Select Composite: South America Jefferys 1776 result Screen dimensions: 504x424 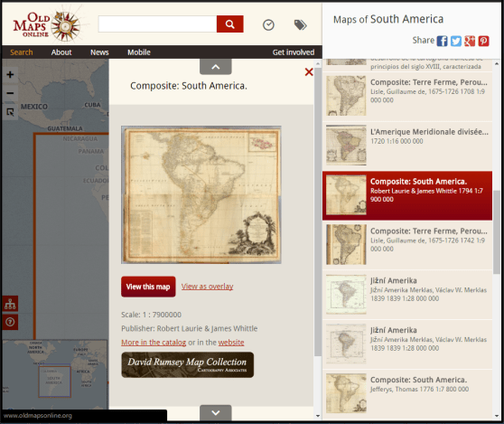pyautogui.click(x=407, y=394)
